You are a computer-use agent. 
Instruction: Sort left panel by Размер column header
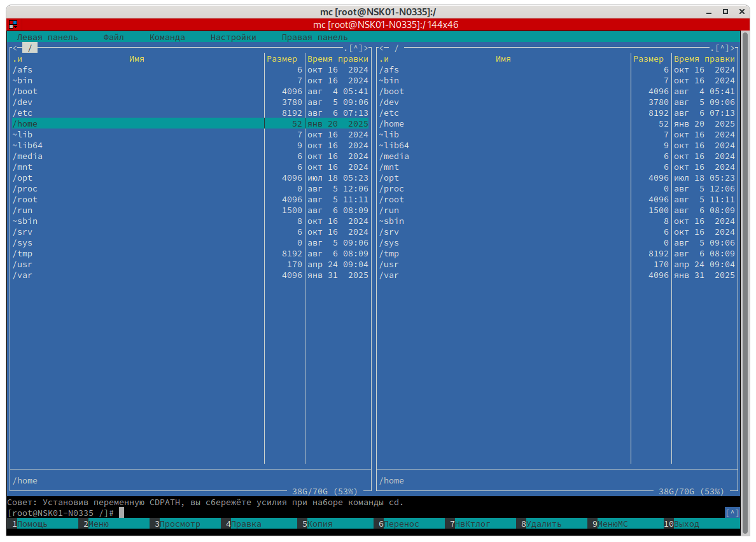pyautogui.click(x=282, y=59)
